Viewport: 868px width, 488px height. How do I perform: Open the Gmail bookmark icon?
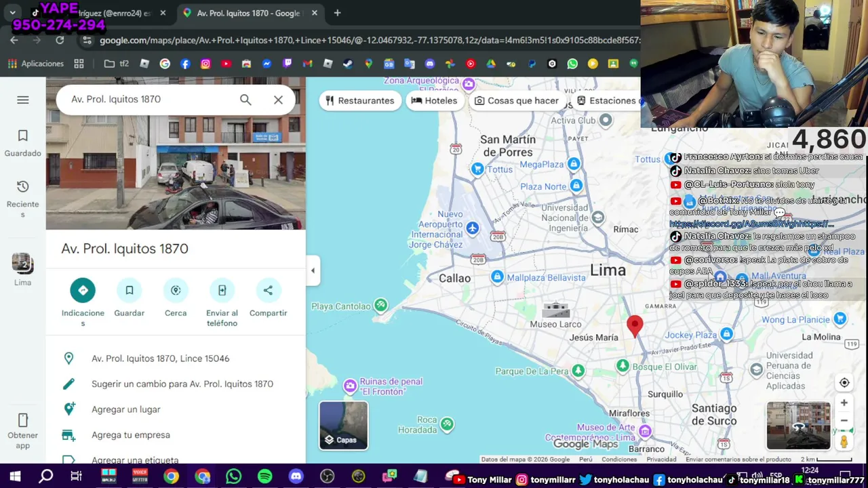(x=307, y=64)
